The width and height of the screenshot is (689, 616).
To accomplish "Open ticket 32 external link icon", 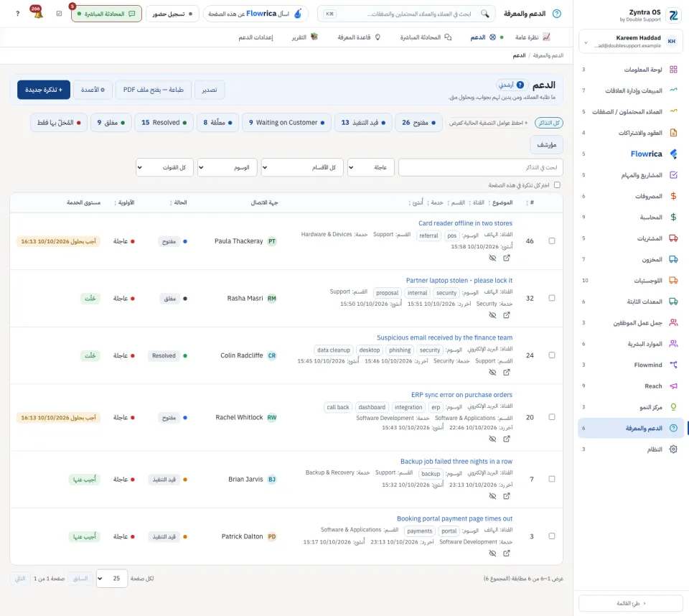I will click(507, 315).
